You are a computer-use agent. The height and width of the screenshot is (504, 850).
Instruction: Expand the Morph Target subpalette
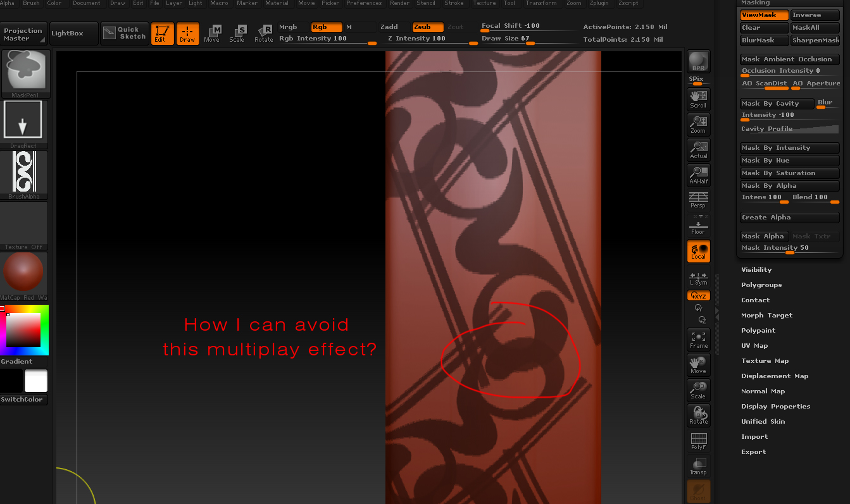[x=766, y=316]
